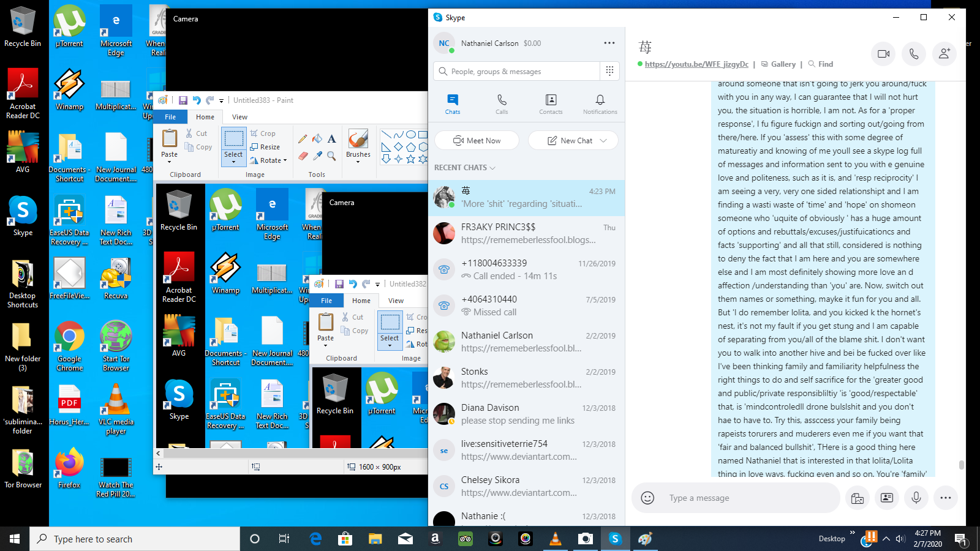Open the View tab in Untitled383 Paint window

pyautogui.click(x=239, y=117)
